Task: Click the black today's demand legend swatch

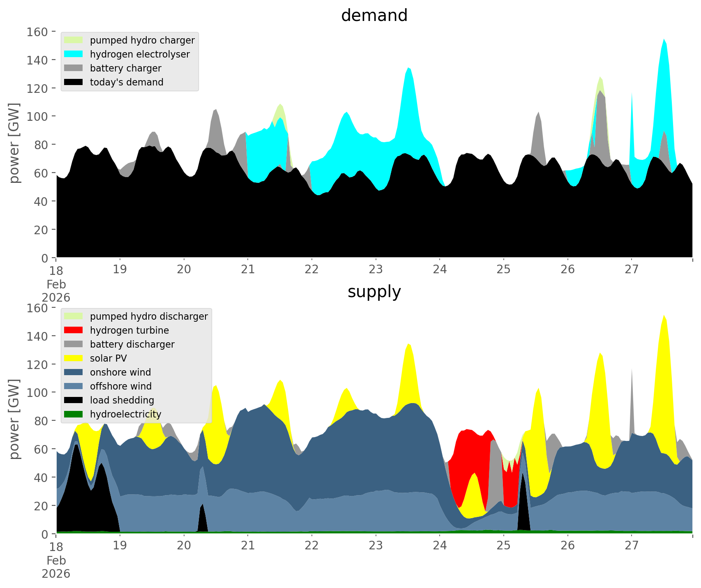Action: point(74,82)
